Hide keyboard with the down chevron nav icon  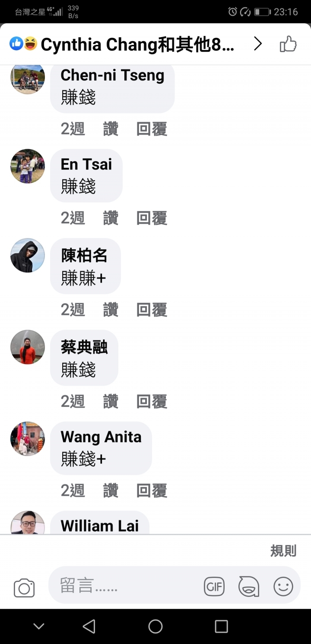[39, 626]
